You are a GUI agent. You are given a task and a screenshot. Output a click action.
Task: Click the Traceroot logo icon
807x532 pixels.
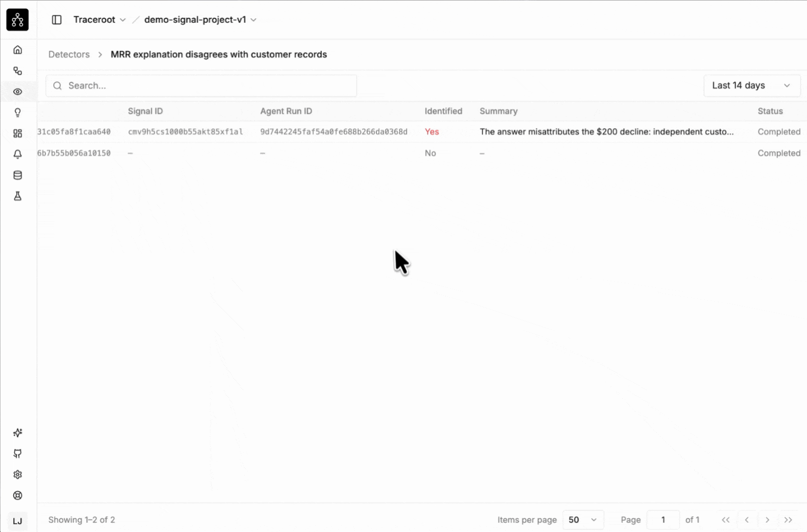[x=17, y=20]
